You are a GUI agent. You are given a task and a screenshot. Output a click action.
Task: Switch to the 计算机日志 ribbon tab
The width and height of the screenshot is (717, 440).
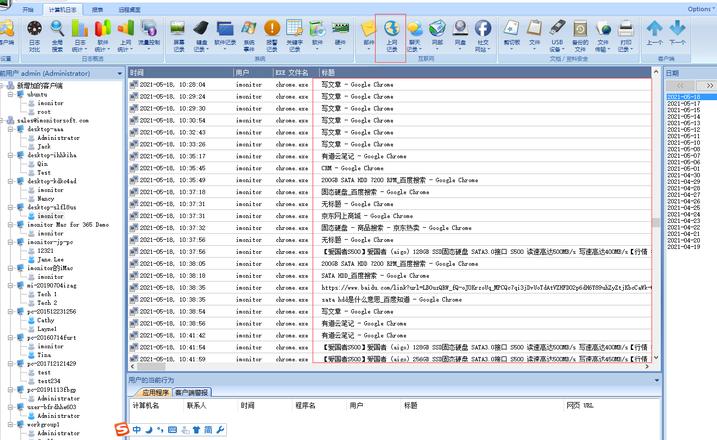pyautogui.click(x=63, y=10)
